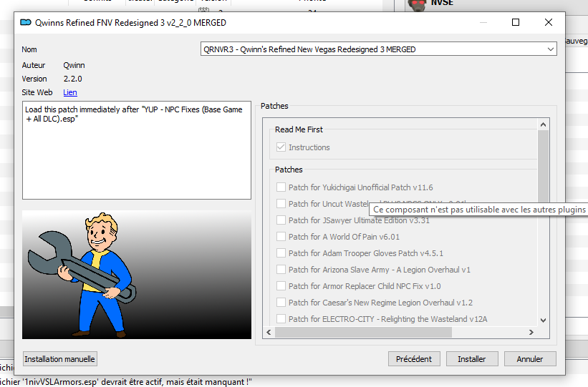The image size is (588, 387).
Task: Click the Read Me First group heading
Action: click(299, 129)
